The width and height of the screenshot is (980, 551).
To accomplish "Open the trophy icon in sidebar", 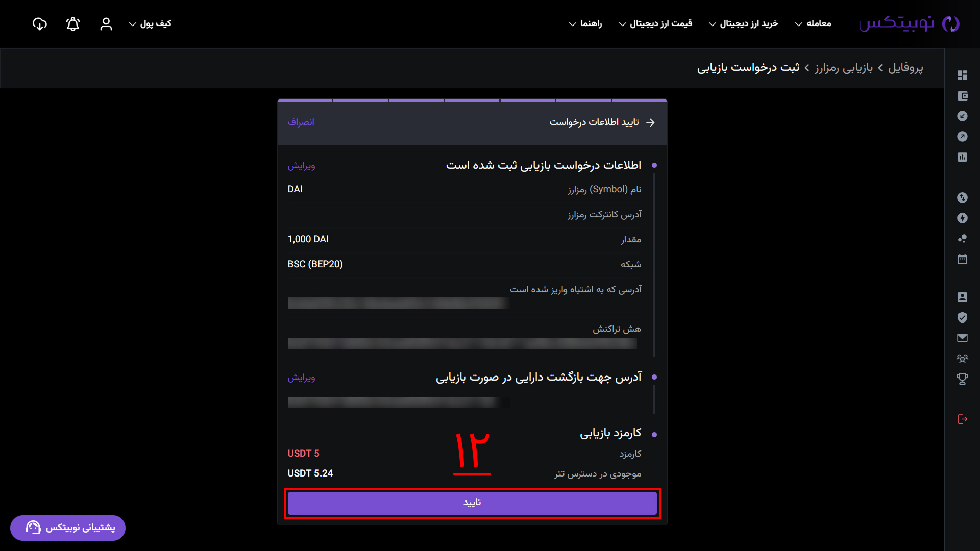I will [x=962, y=379].
